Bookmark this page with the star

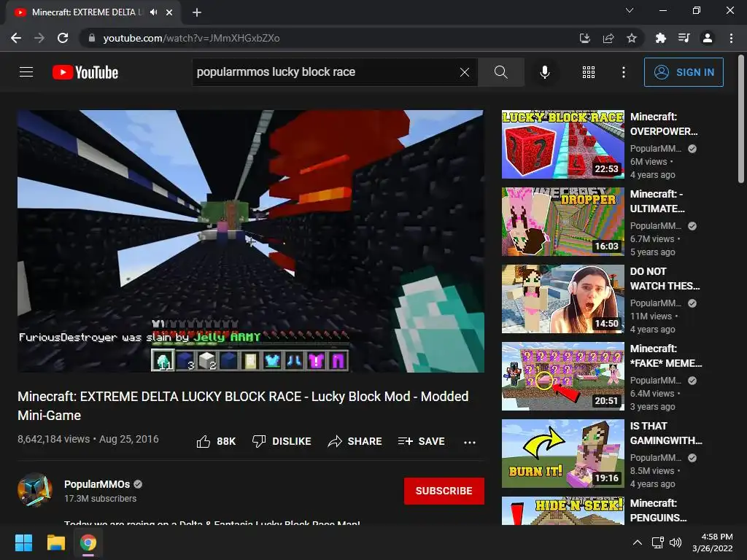click(632, 38)
